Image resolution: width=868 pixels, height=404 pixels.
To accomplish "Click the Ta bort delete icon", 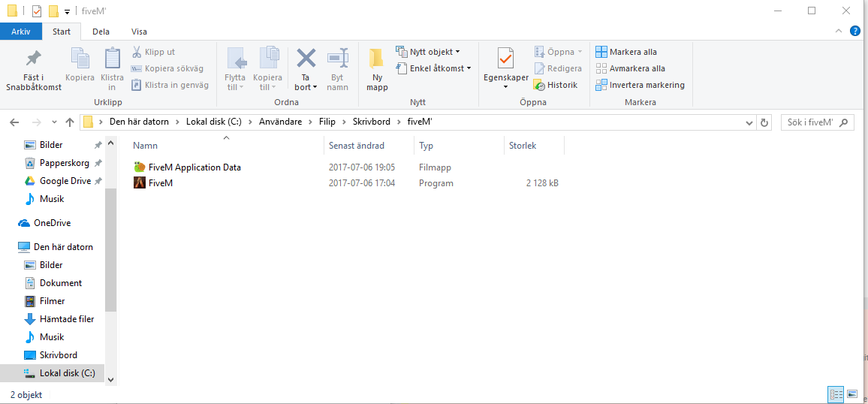I will (306, 59).
